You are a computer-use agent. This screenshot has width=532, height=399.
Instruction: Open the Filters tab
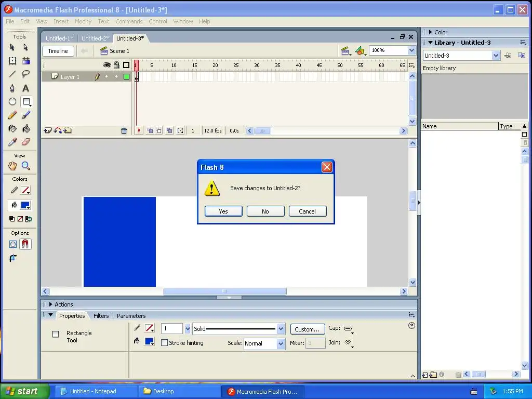pos(101,316)
